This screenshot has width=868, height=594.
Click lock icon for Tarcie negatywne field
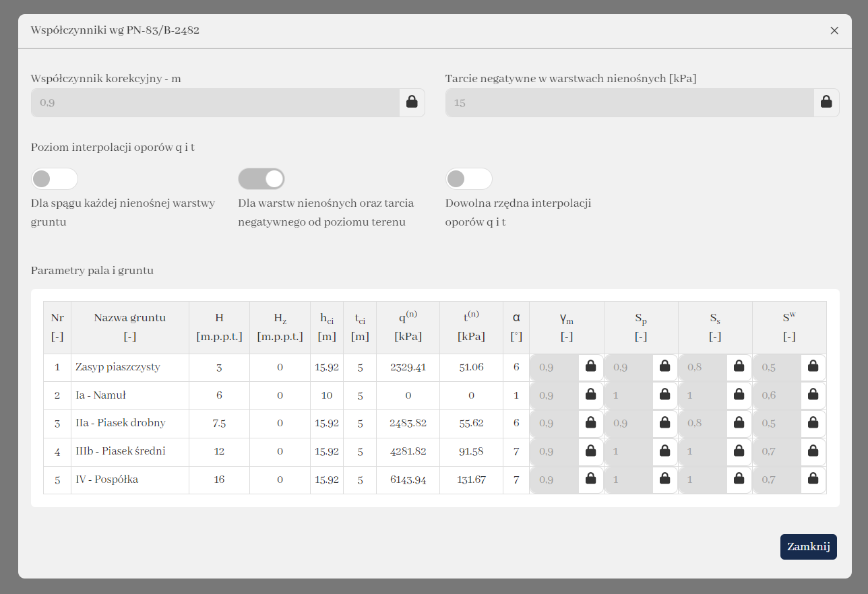tap(826, 102)
